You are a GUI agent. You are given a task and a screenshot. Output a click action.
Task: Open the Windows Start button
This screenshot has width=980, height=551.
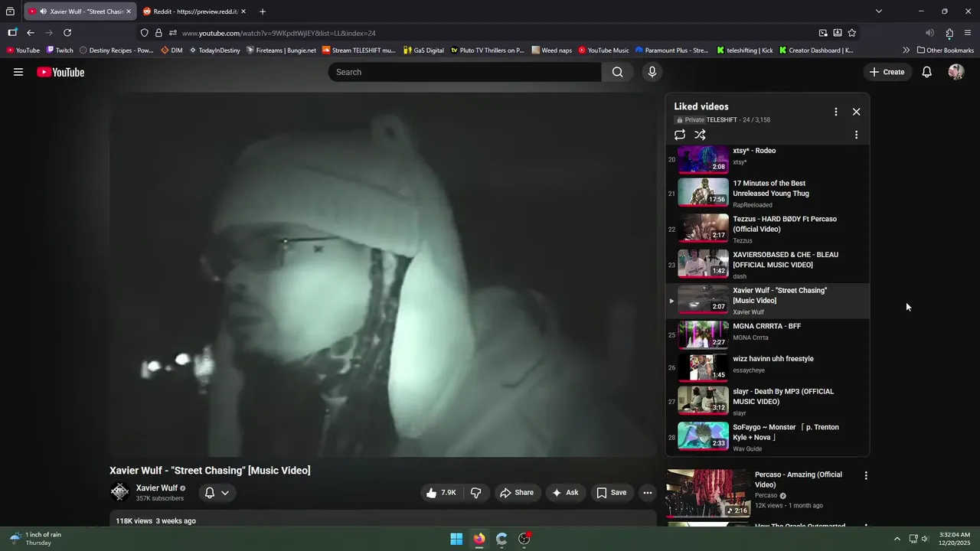(x=456, y=539)
